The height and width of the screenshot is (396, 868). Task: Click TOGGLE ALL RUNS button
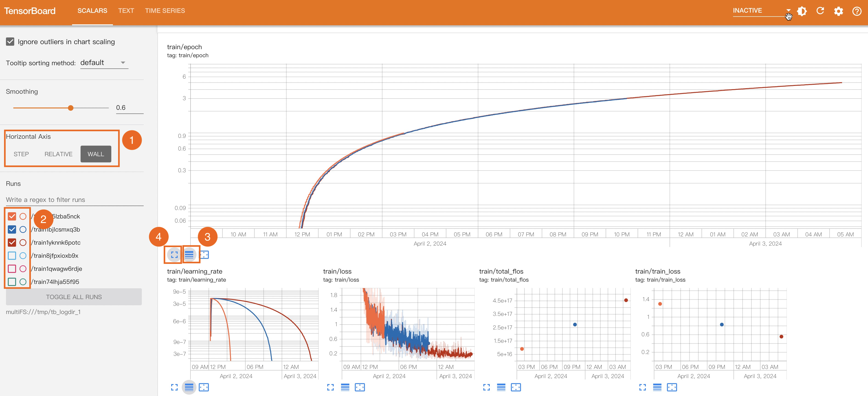[74, 297]
